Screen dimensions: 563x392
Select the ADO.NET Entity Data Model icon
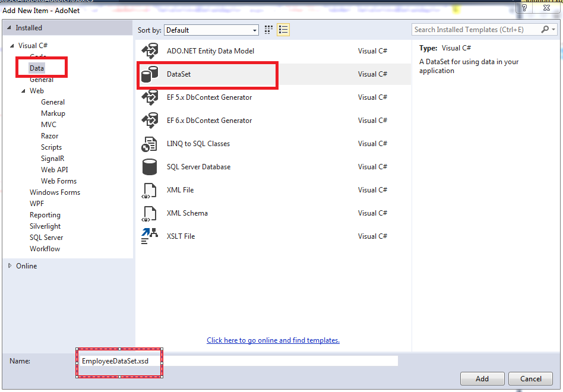(x=150, y=51)
